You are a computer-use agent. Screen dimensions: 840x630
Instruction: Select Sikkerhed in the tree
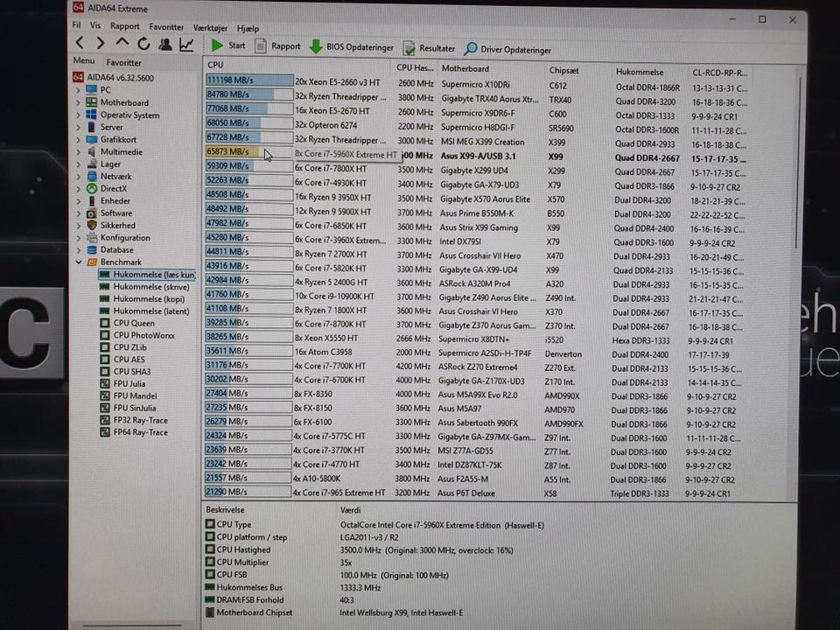(x=111, y=226)
